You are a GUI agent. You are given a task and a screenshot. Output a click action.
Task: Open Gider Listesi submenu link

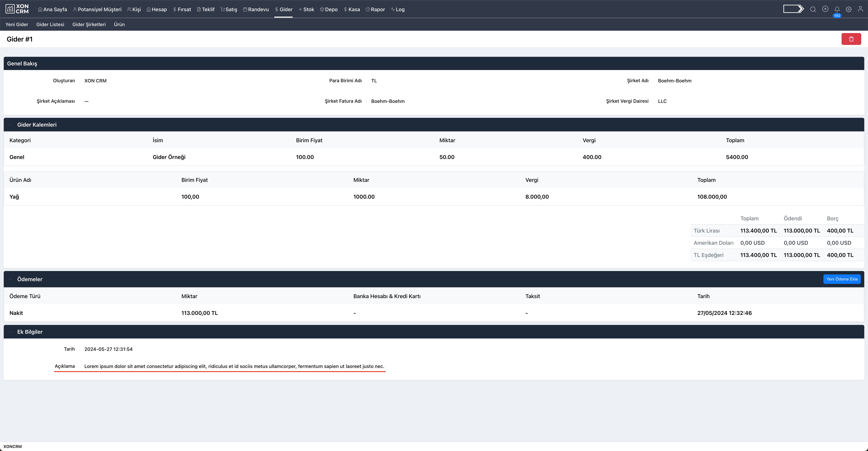pos(50,24)
